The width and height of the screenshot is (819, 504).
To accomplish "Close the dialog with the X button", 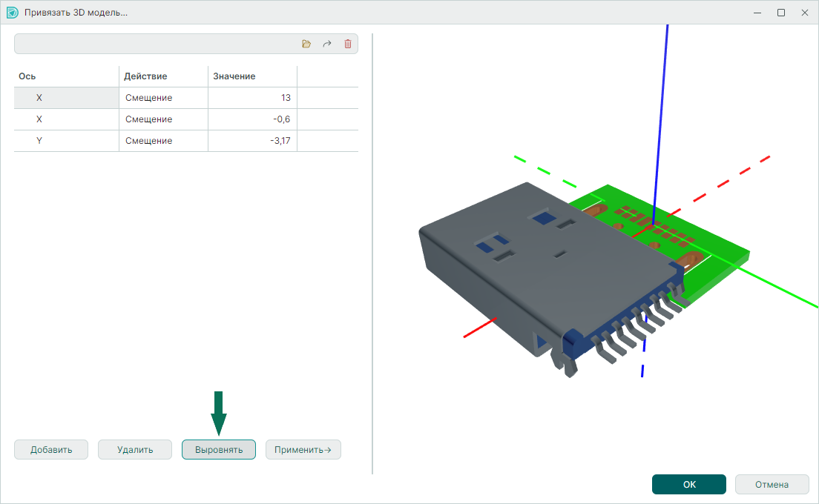I will (x=804, y=13).
